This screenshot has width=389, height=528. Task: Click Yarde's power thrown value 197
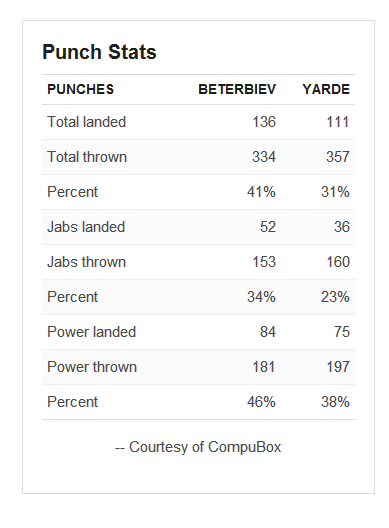tap(338, 367)
